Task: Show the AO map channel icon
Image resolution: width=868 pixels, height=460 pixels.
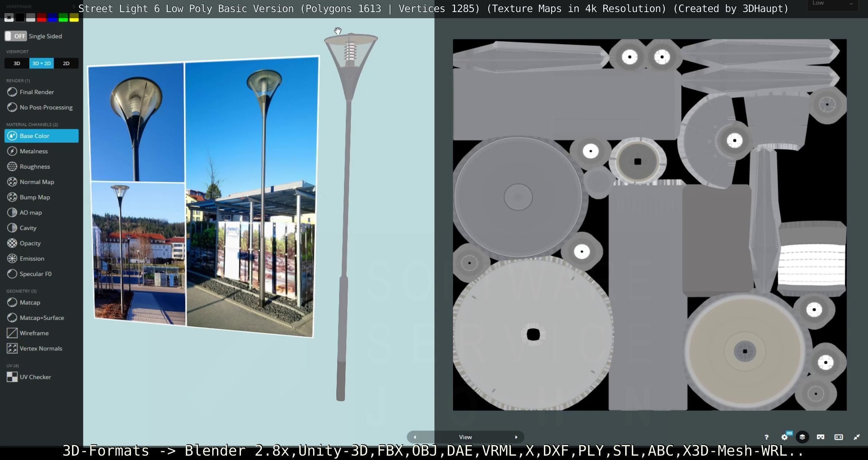Action: click(x=12, y=212)
